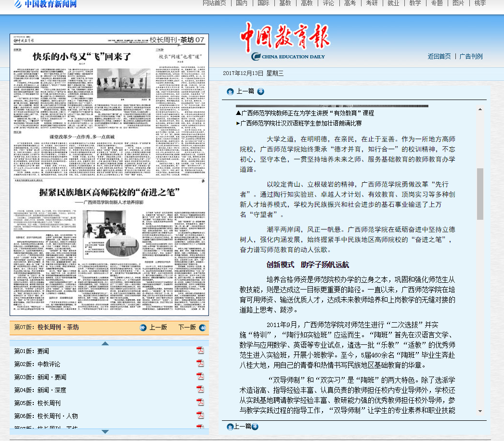This screenshot has width=504, height=441.
Task: Click 课堂改革少一点作秀 article in thumbnail
Action: [x=82, y=137]
